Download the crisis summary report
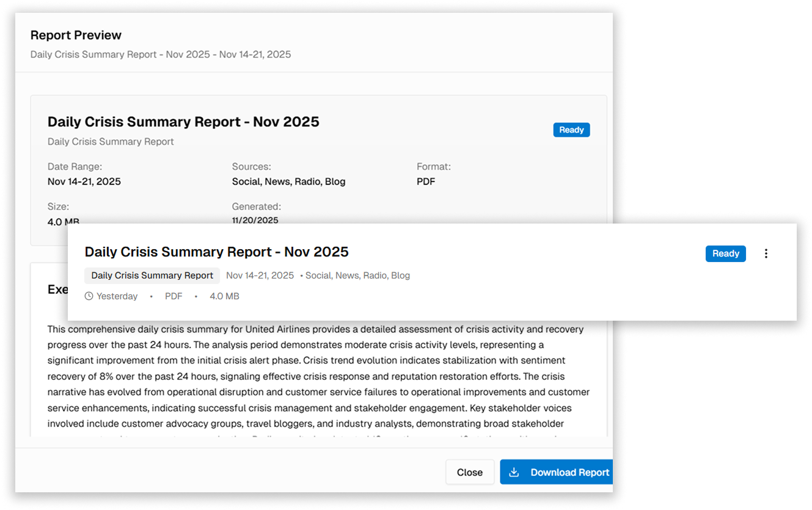Viewport: 812px width, 510px height. click(556, 472)
